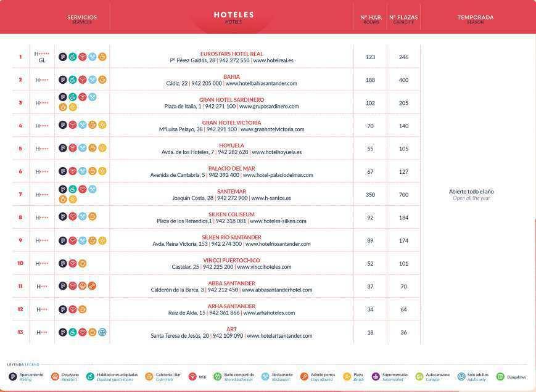This screenshot has width=536, height=392.
Task: Click the restaurant icon in the Bahia row
Action: (x=93, y=80)
